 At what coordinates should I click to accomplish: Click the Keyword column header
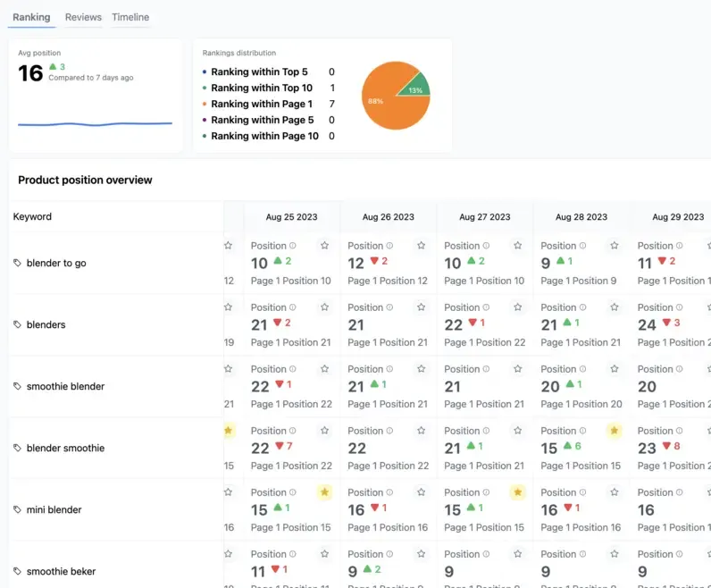(32, 216)
